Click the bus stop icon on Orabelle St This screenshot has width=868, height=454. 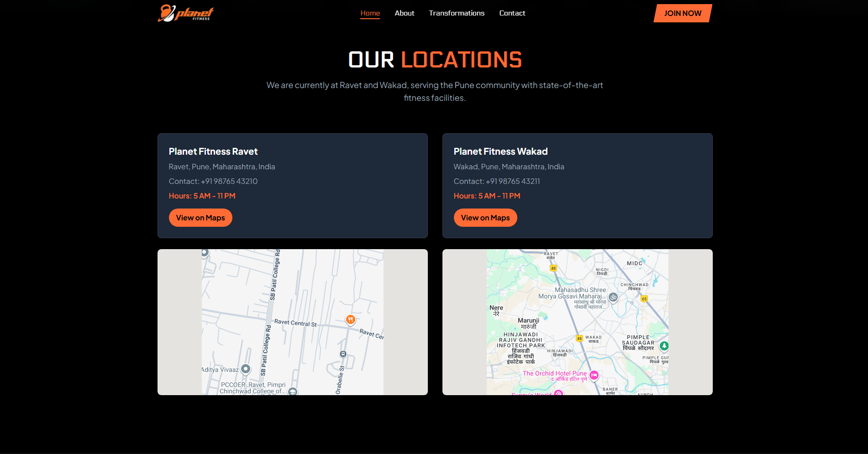(x=343, y=354)
